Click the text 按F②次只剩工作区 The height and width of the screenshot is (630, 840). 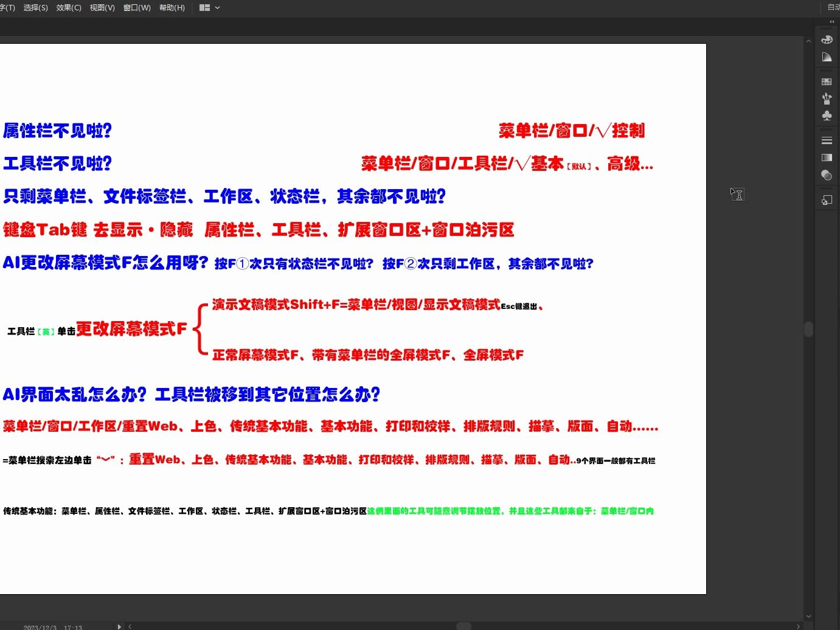click(x=439, y=264)
